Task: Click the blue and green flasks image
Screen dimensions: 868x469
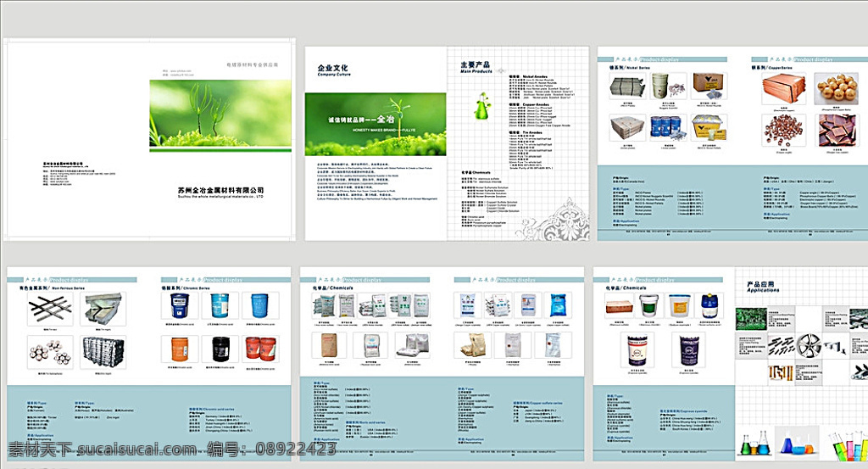Action: click(x=754, y=443)
